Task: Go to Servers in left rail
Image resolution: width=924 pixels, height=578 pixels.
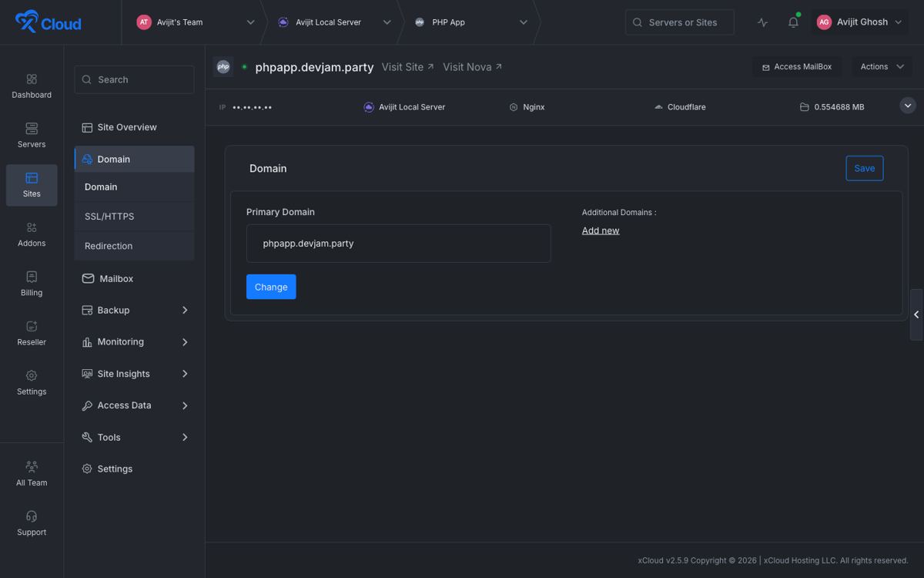Action: [32, 136]
